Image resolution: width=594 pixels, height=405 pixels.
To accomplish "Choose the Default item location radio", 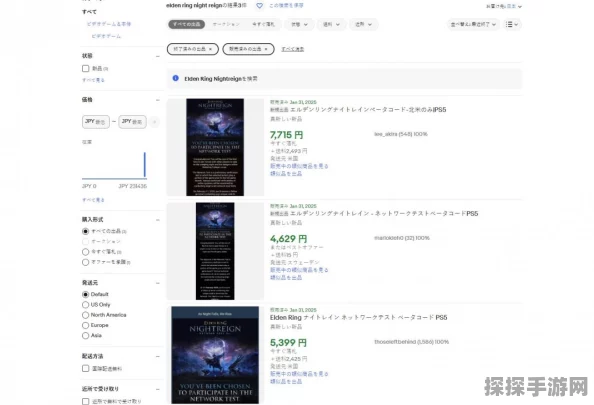I will coord(86,294).
